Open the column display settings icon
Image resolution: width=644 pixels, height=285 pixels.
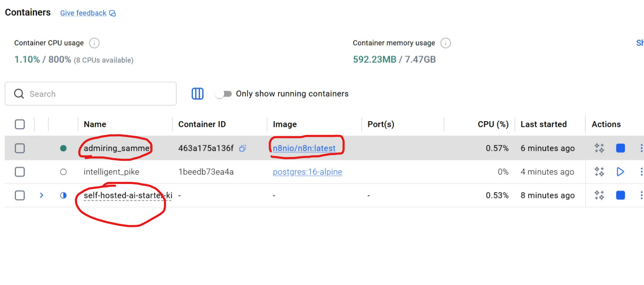(198, 94)
